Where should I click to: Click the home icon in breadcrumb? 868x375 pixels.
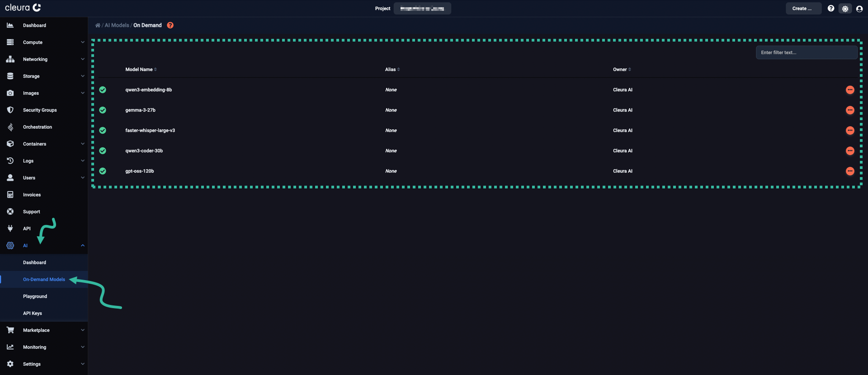(98, 25)
